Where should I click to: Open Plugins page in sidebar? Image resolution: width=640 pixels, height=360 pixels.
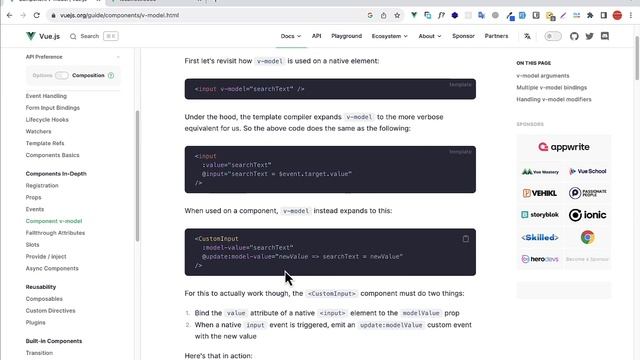point(36,322)
